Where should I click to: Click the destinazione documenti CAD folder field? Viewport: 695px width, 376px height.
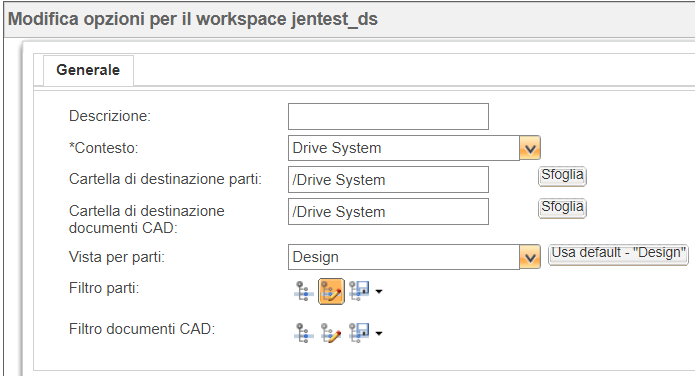tap(388, 212)
